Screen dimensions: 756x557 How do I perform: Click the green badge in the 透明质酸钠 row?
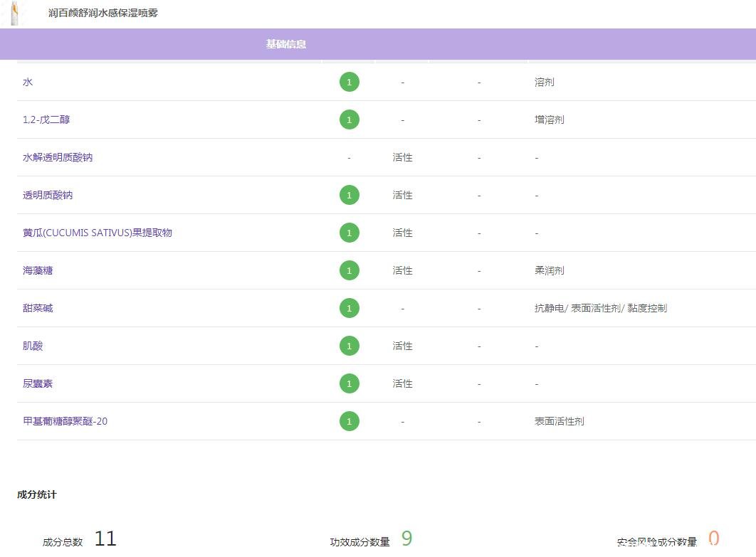349,195
